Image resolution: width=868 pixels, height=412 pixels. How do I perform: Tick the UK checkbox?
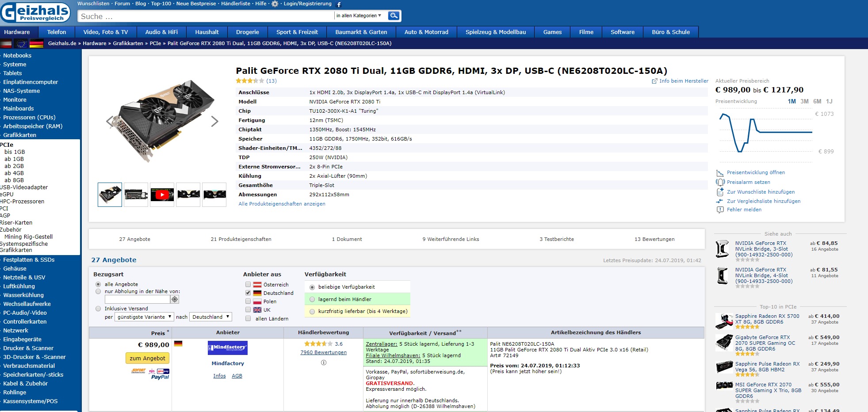click(x=248, y=310)
